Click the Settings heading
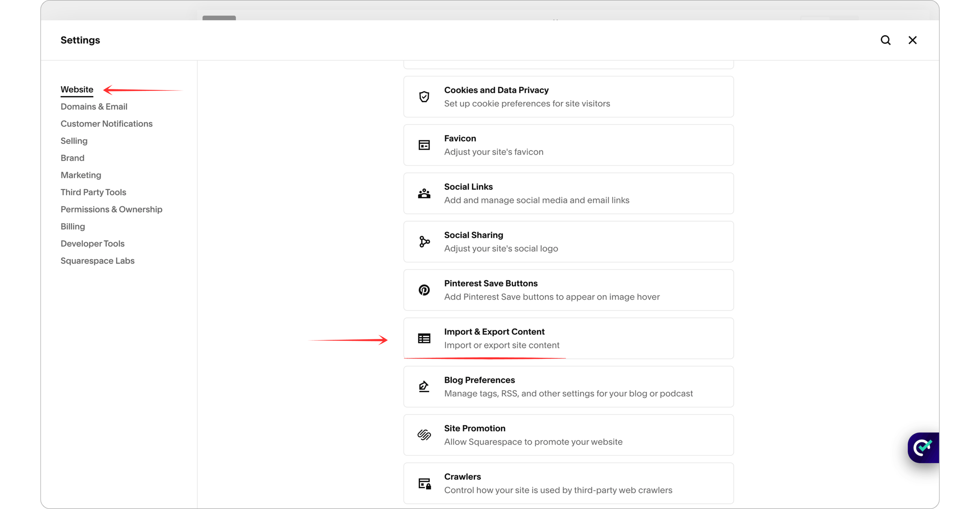 coord(80,40)
